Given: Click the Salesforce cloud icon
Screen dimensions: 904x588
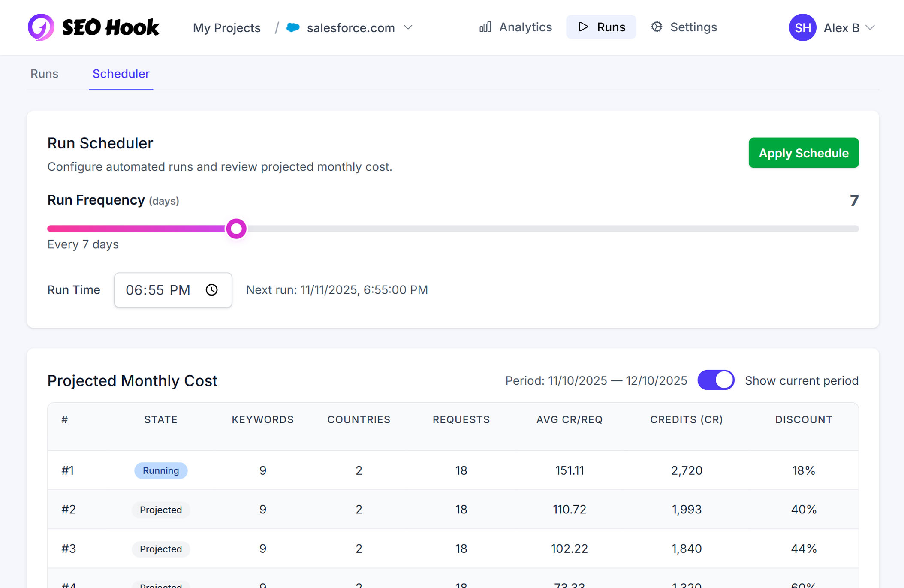Looking at the screenshot, I should tap(293, 27).
